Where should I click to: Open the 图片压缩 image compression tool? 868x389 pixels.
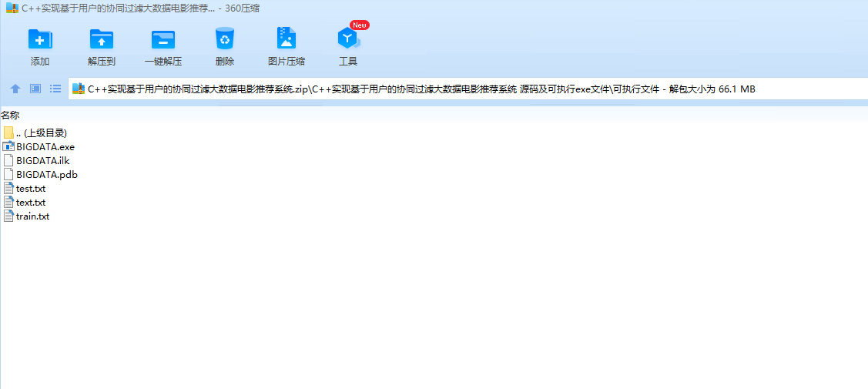point(287,39)
